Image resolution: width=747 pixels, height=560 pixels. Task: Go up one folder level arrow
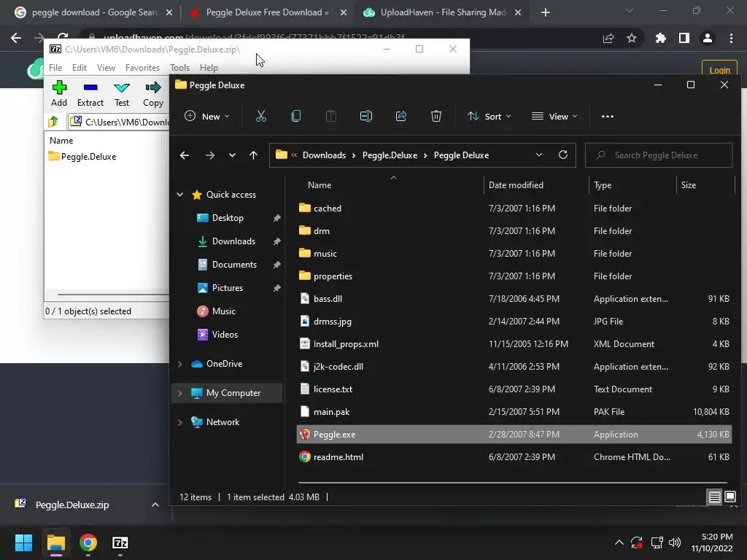[x=253, y=155]
